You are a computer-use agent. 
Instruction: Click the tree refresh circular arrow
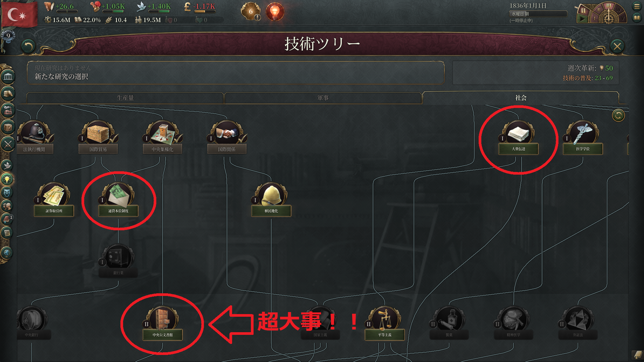618,115
